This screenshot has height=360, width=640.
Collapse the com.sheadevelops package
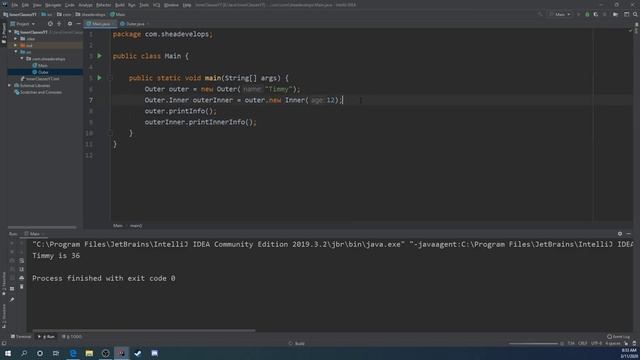22,59
